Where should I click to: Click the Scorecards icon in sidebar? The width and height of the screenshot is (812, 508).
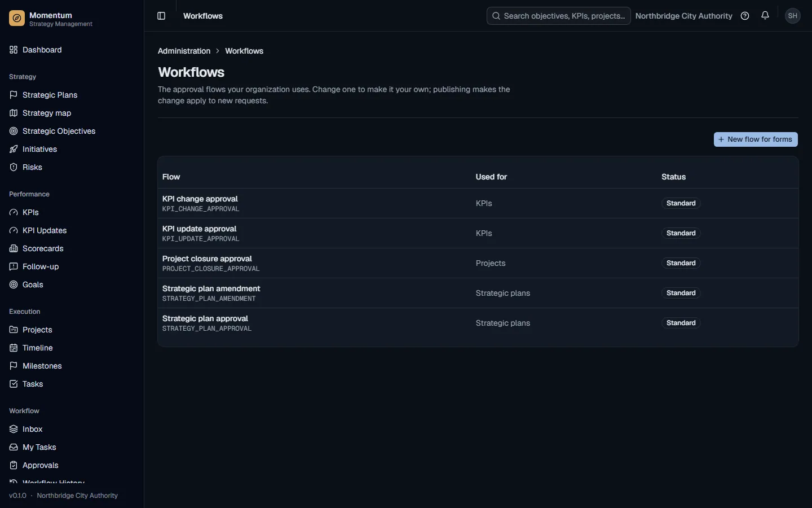pyautogui.click(x=14, y=248)
